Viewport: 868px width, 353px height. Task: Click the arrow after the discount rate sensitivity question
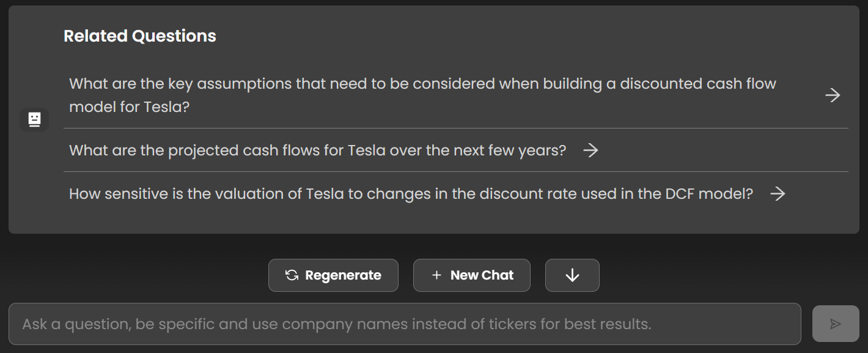pos(778,194)
